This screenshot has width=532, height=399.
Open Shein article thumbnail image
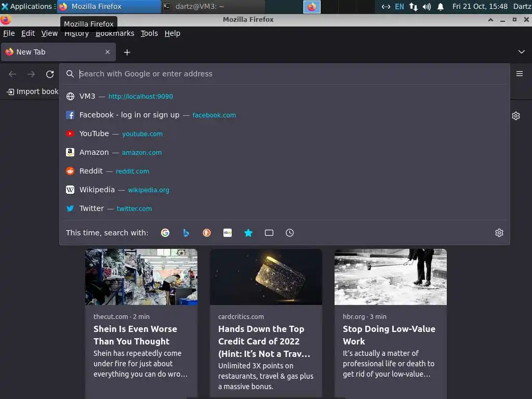(x=141, y=277)
